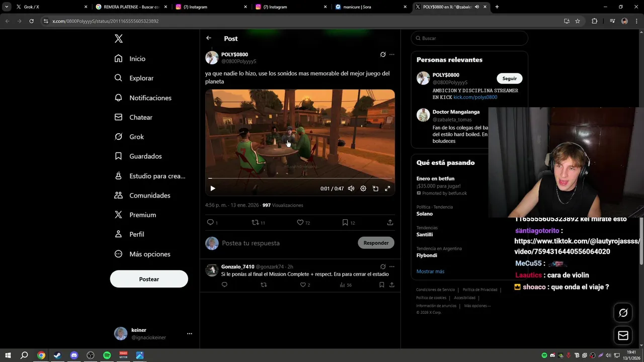Open Doctor Mangalanga profile
Viewport: 644px width, 362px height.
(x=456, y=112)
